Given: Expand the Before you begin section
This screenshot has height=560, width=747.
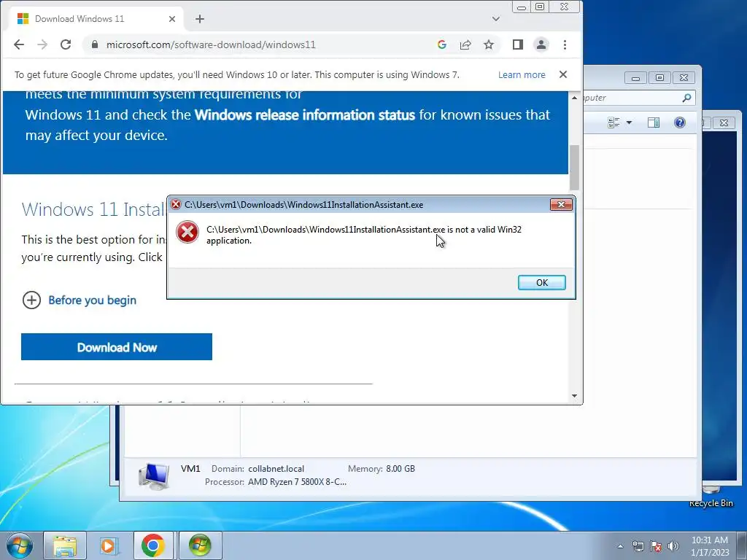Looking at the screenshot, I should click(x=80, y=300).
